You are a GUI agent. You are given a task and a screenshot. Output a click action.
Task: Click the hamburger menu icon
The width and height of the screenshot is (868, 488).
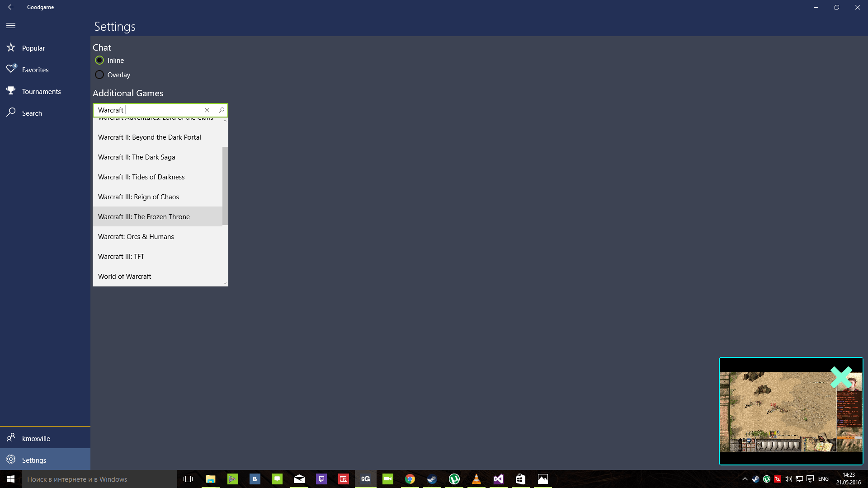point(11,25)
